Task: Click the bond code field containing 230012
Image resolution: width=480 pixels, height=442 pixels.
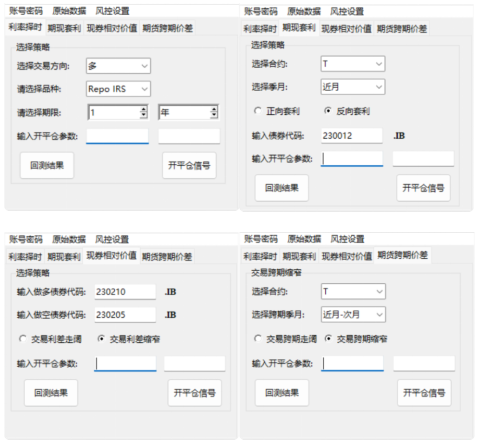Action: (351, 136)
